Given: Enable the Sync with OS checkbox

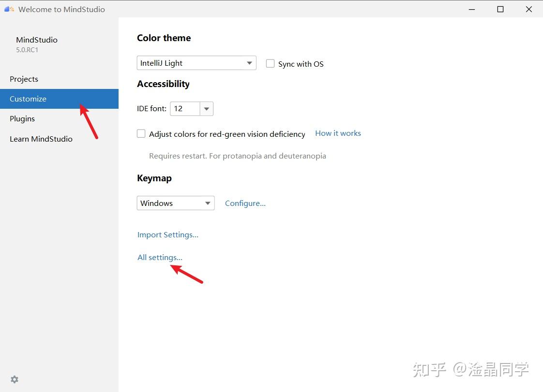Looking at the screenshot, I should pyautogui.click(x=270, y=63).
